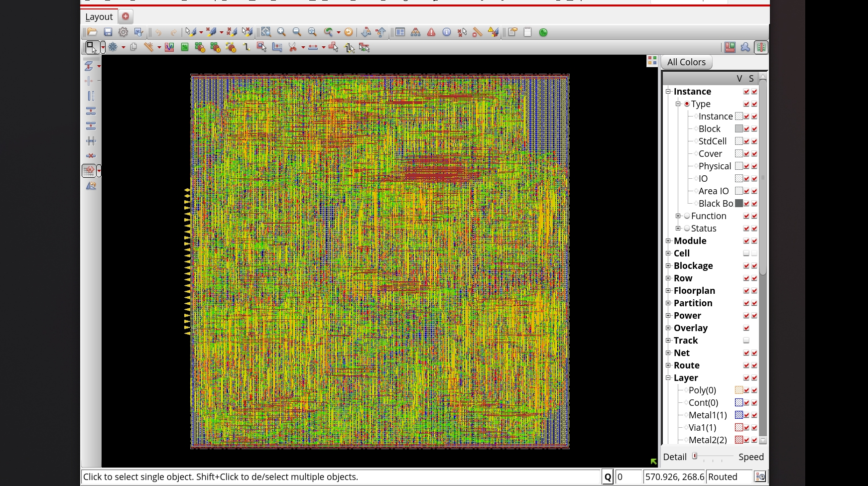
Task: Save the current design
Action: tap(108, 32)
